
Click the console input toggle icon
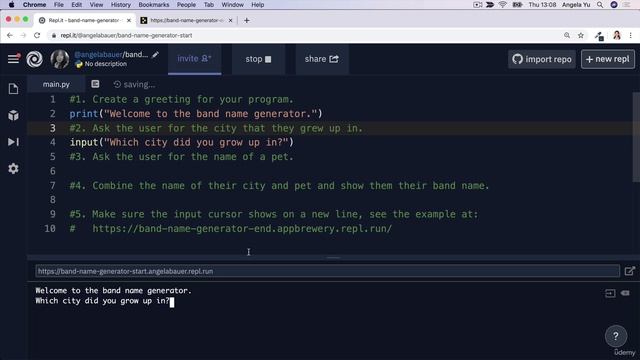pyautogui.click(x=610, y=293)
